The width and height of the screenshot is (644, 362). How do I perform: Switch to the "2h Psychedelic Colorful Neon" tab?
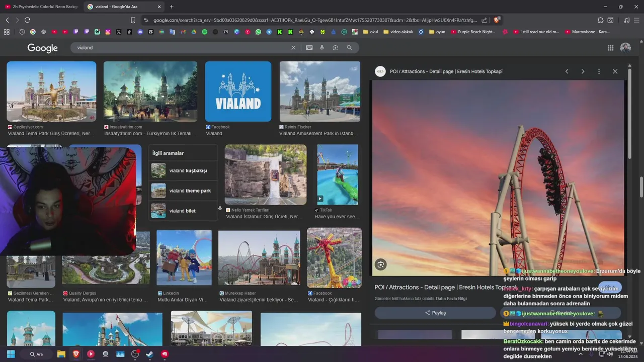point(41,7)
